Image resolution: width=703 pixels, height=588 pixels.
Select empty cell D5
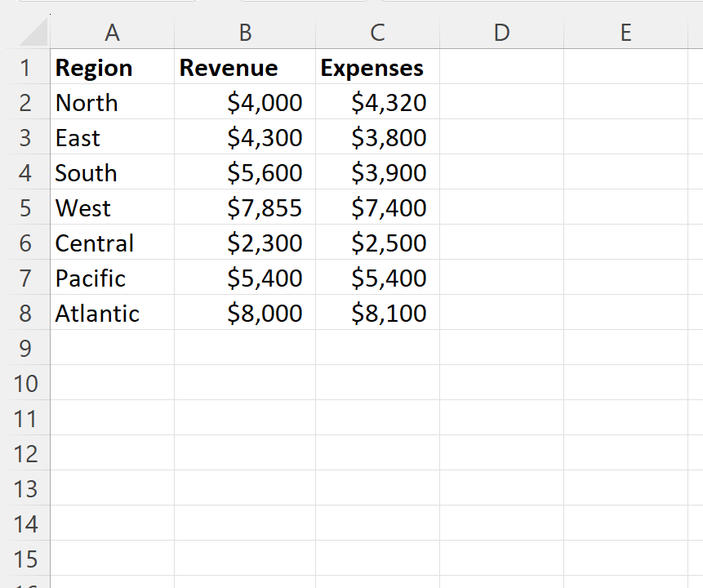501,207
